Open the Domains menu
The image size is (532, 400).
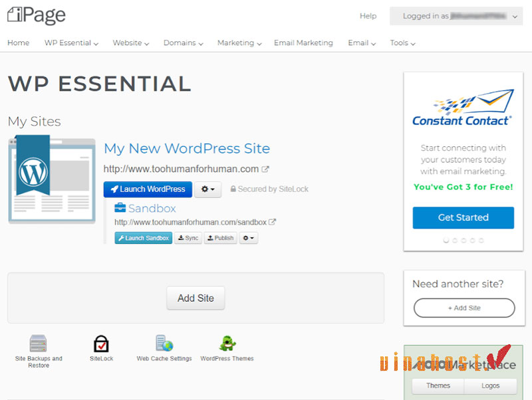(x=184, y=43)
